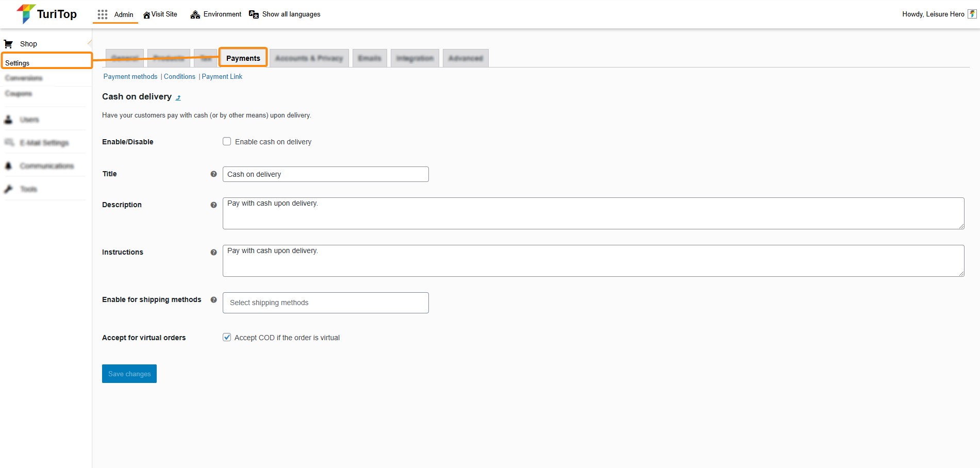Click the help icon beside Title

coord(213,174)
